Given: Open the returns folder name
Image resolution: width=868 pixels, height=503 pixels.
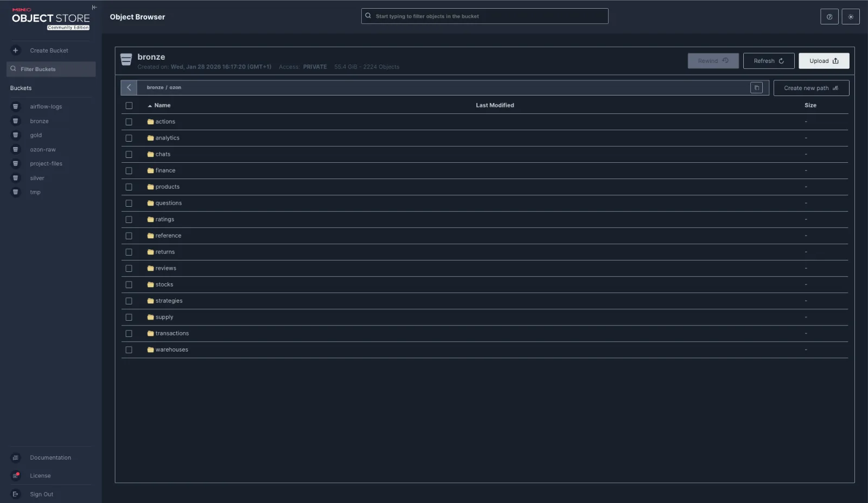Looking at the screenshot, I should point(165,252).
